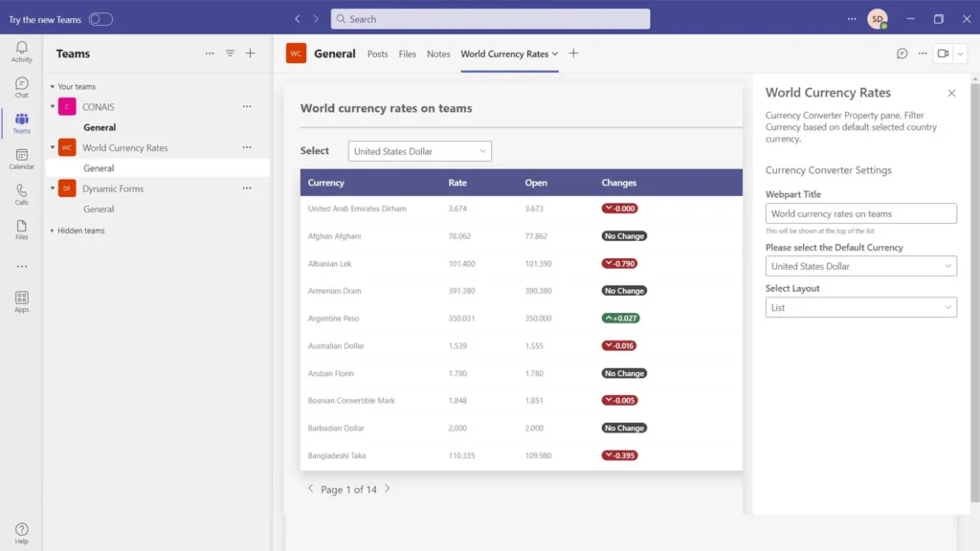Open the Notes tab
Viewport: 980px width, 551px height.
438,55
